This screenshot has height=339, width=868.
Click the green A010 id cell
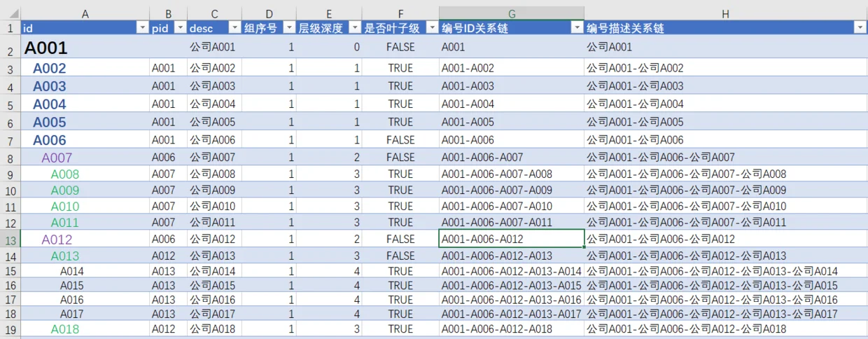(x=85, y=207)
